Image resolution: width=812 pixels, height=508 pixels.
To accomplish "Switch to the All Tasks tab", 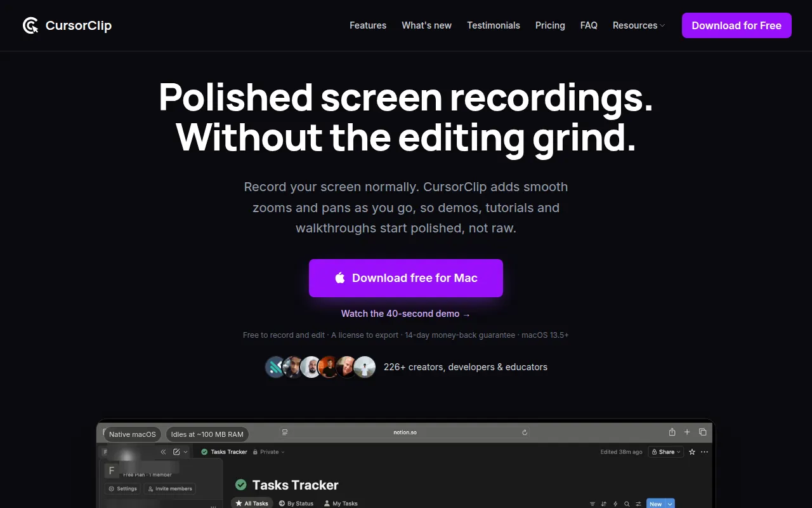I will click(252, 503).
